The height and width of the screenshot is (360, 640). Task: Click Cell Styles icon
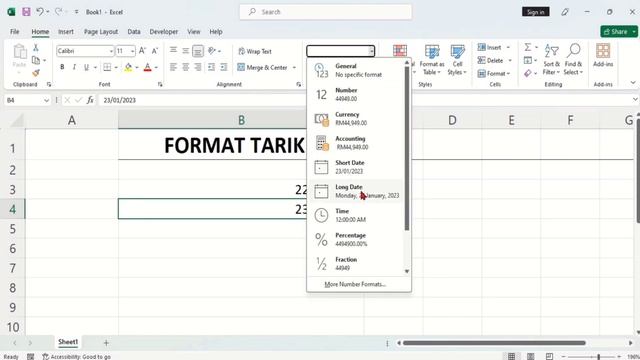(457, 51)
